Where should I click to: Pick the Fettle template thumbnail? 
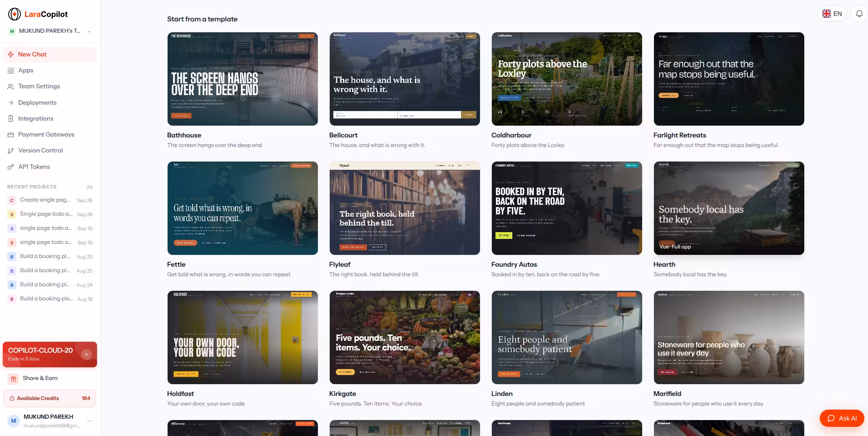[243, 208]
